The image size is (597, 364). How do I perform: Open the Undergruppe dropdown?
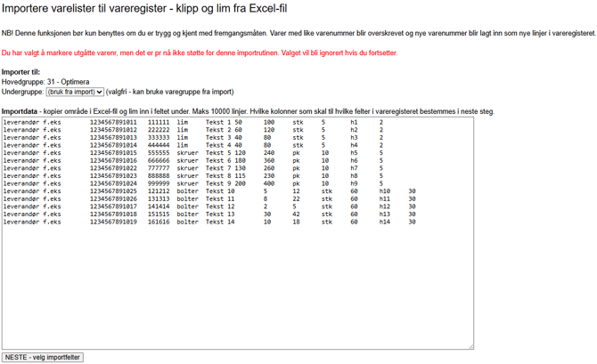pos(75,92)
